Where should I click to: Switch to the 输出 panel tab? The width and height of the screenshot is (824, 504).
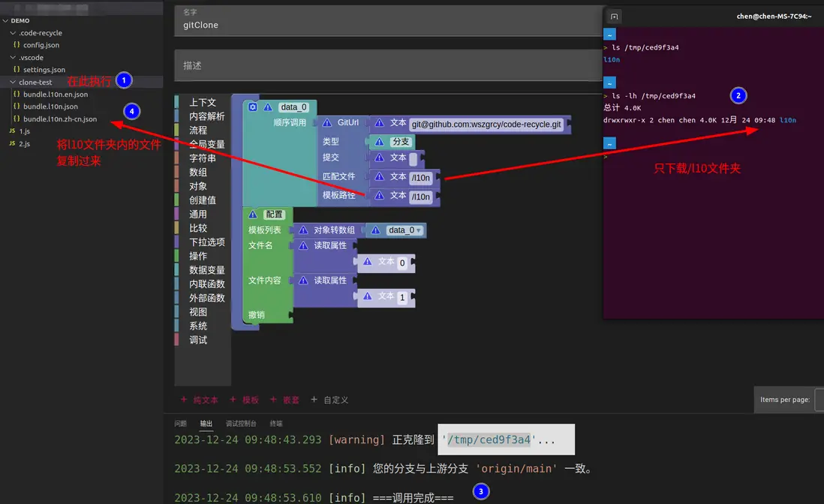click(206, 424)
